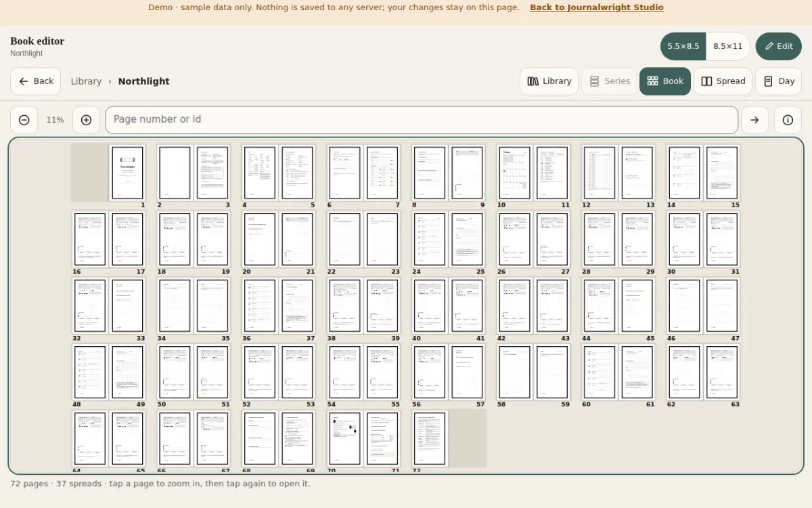Switch to Library view tab
Image resolution: width=812 pixels, height=508 pixels.
(549, 81)
